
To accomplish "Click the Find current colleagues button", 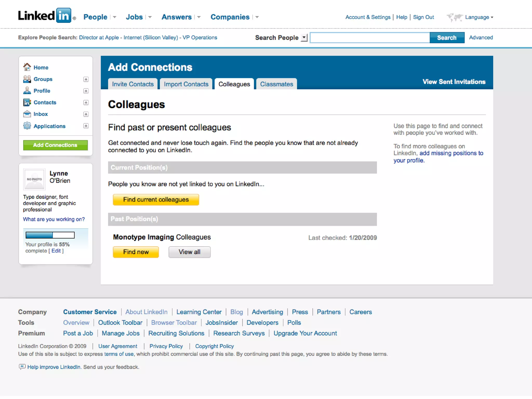I will point(156,199).
